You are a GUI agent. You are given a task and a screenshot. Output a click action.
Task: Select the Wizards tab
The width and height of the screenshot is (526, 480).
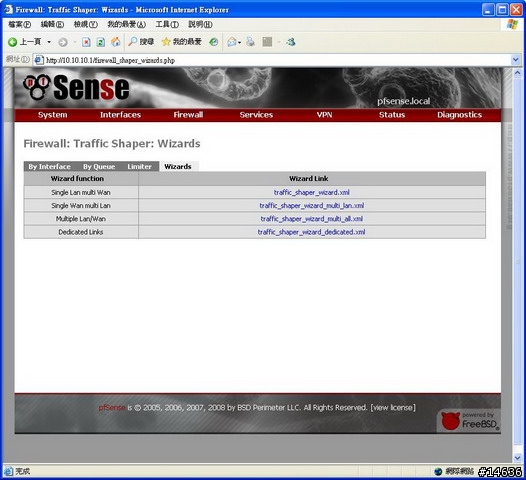click(x=178, y=167)
